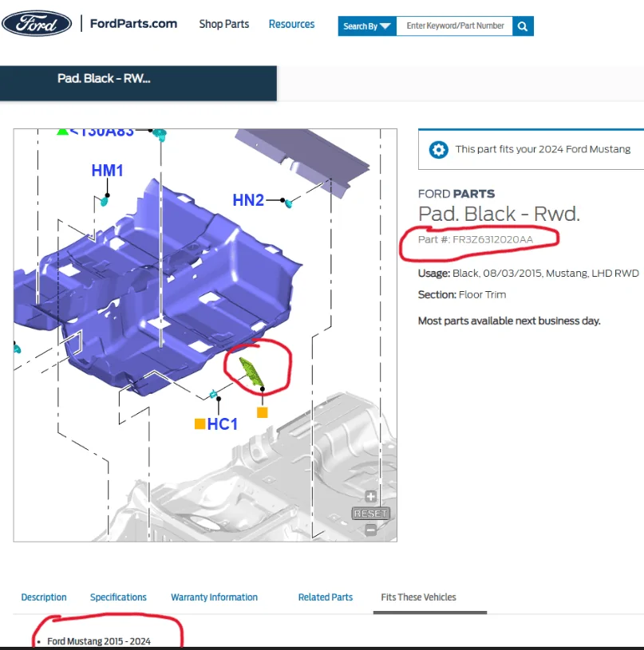
Task: Click the next business day availability text
Action: tap(509, 321)
